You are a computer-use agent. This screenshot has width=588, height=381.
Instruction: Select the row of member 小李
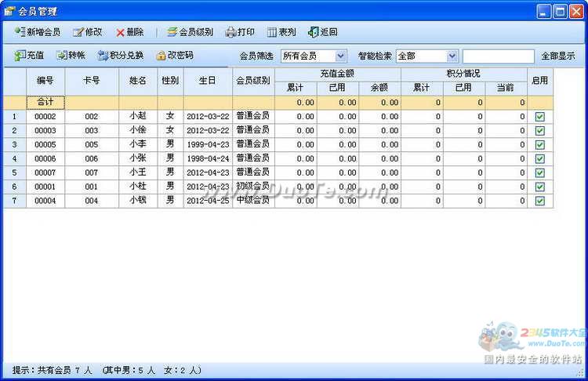click(x=138, y=144)
